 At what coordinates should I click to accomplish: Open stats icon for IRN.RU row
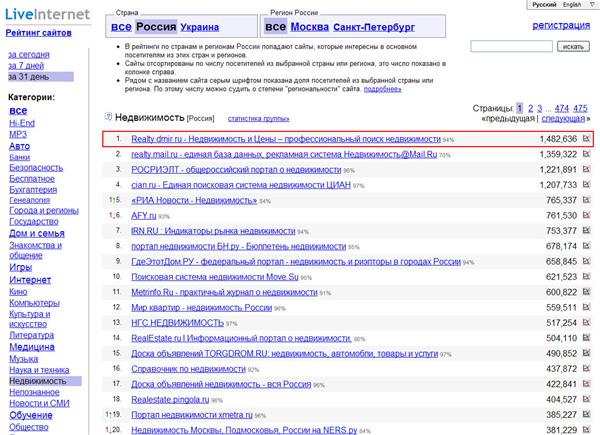[586, 230]
